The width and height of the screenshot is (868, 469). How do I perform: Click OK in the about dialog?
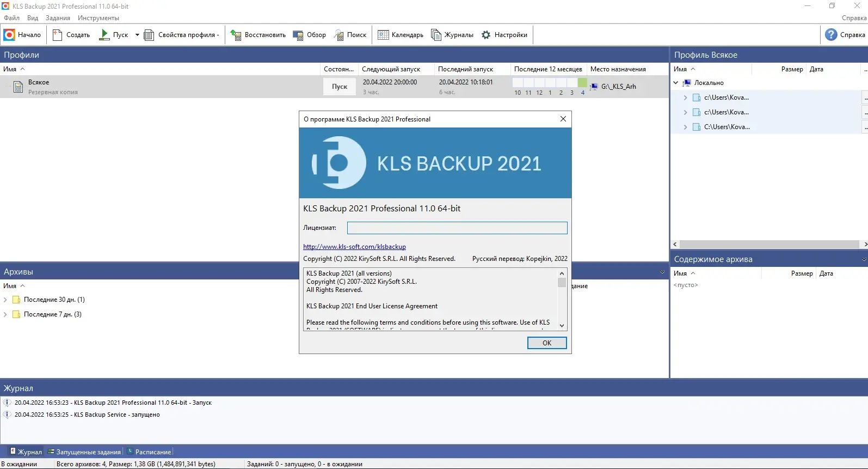pos(547,343)
